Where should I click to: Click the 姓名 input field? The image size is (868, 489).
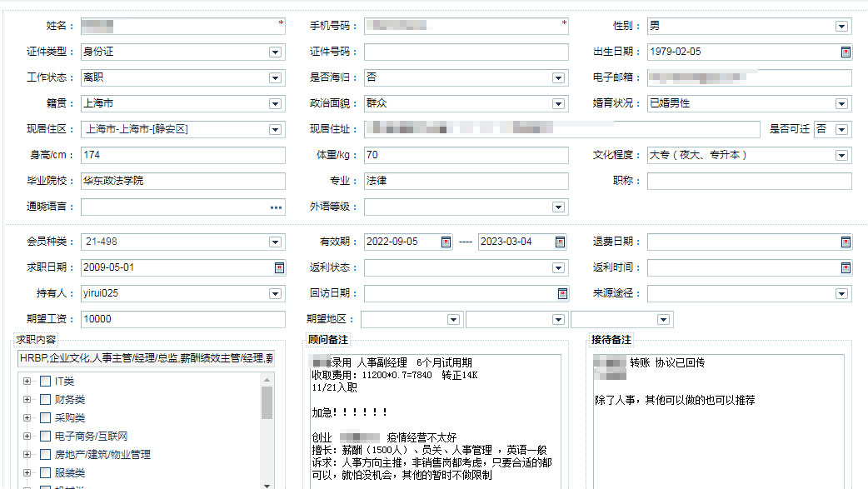click(x=182, y=27)
